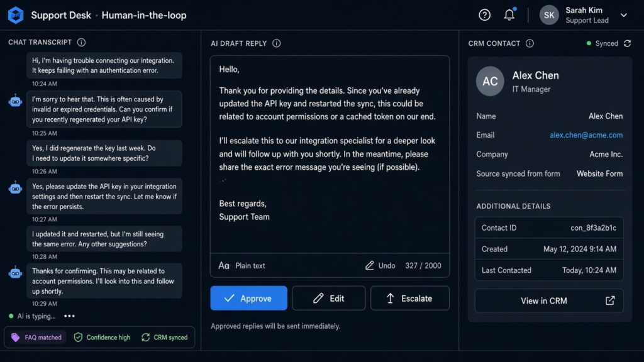Edit the draft reply
This screenshot has width=644, height=362.
328,299
